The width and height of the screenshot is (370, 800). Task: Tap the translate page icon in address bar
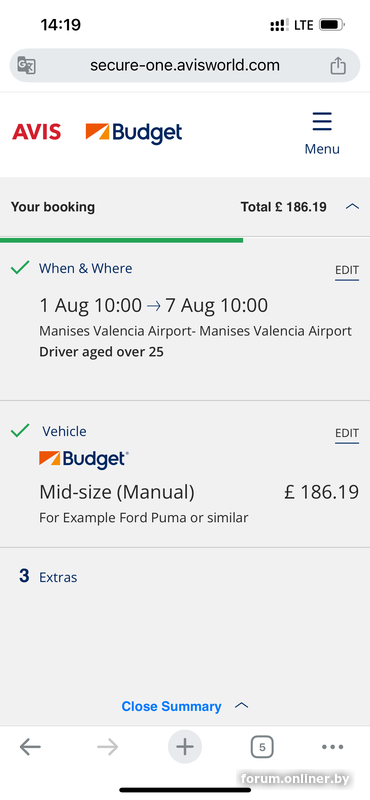click(27, 65)
